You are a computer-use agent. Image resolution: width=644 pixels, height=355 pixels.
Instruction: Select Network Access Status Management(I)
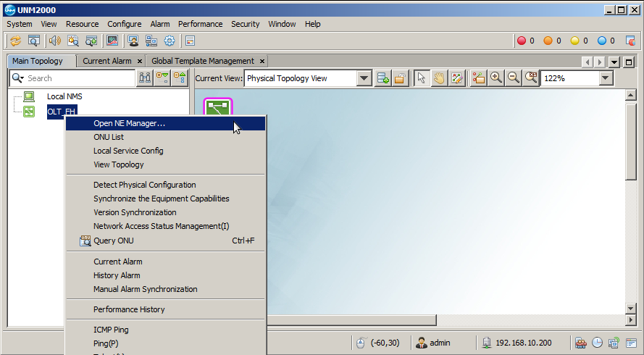tap(165, 226)
